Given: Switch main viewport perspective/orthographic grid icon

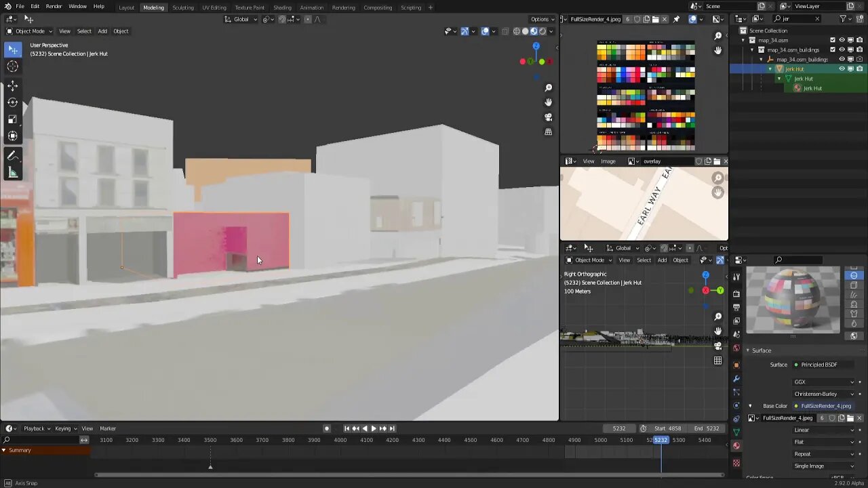Looking at the screenshot, I should [x=548, y=132].
